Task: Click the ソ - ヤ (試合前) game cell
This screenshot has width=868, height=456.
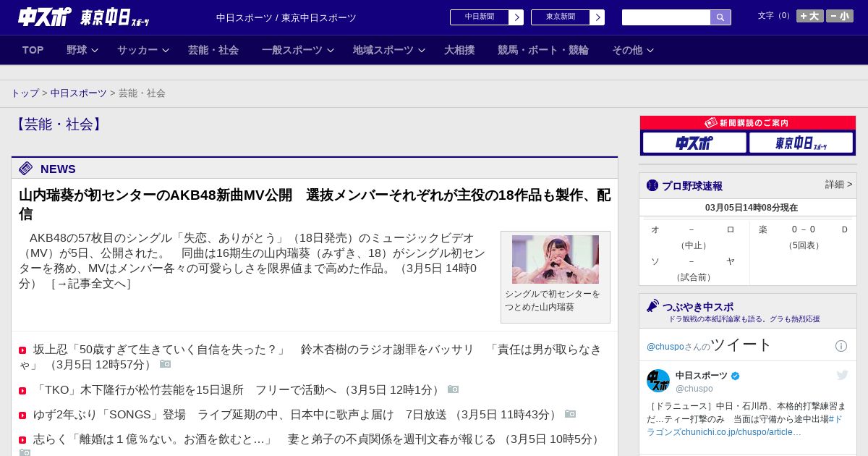Action: [x=693, y=269]
